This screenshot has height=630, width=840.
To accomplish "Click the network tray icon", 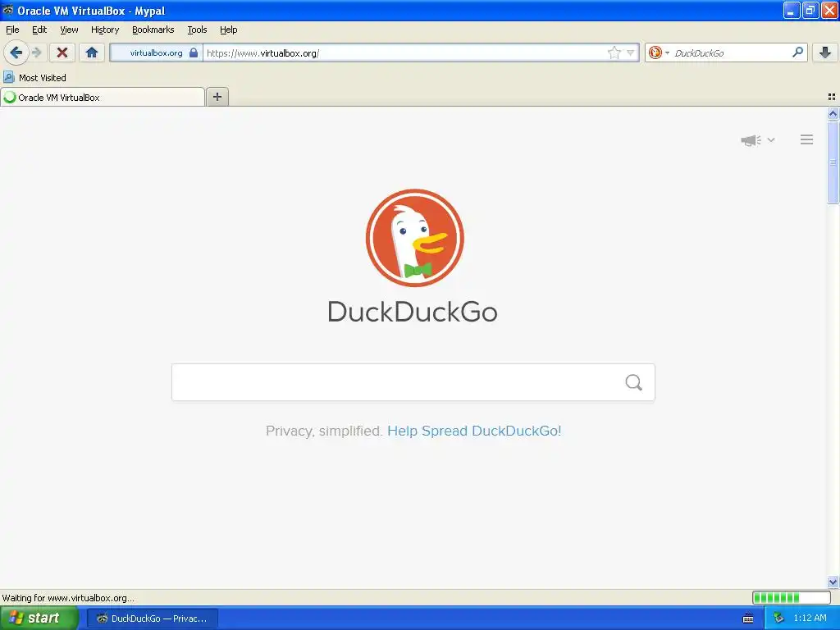I will coord(778,619).
